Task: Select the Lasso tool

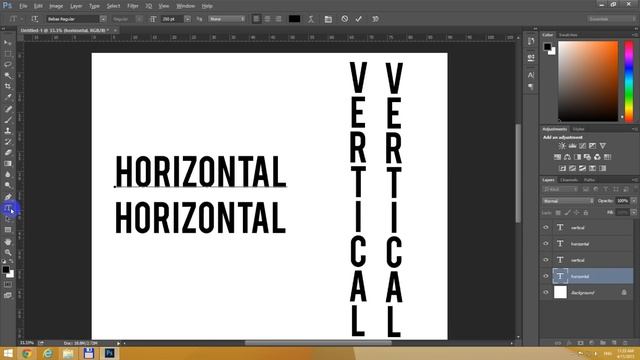Action: [8, 64]
